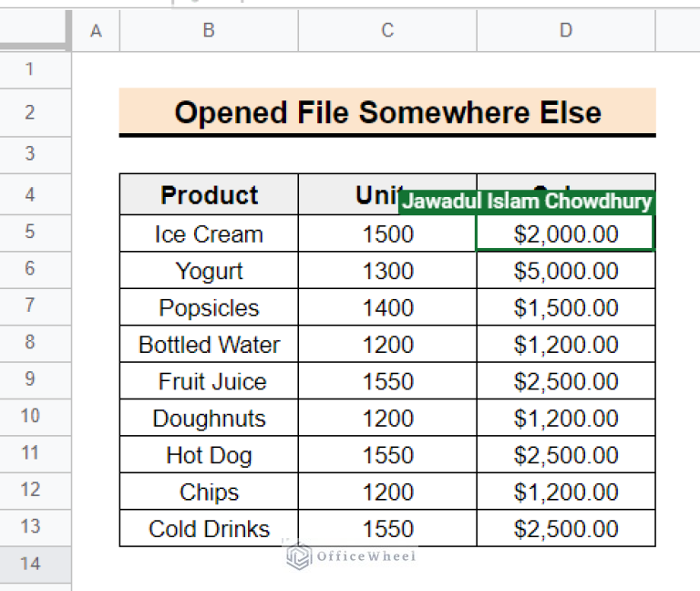
Task: Click the 1400 units cell for Popsicles
Action: [387, 308]
